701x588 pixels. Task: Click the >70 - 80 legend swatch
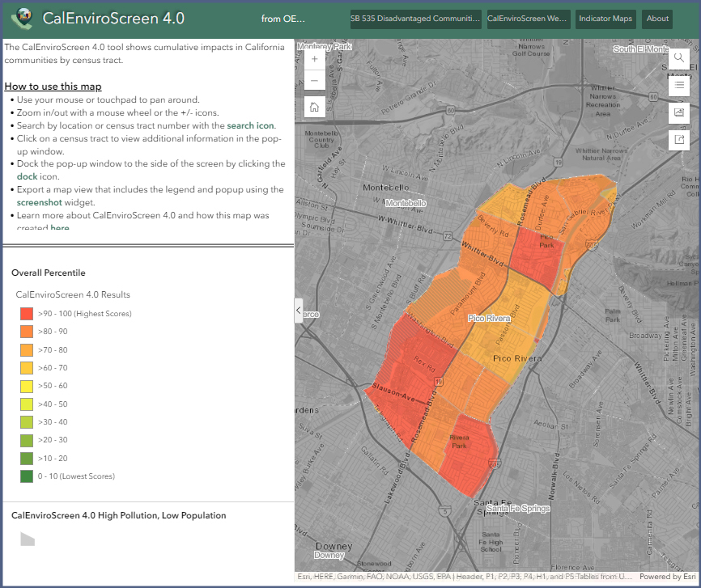tap(27, 350)
